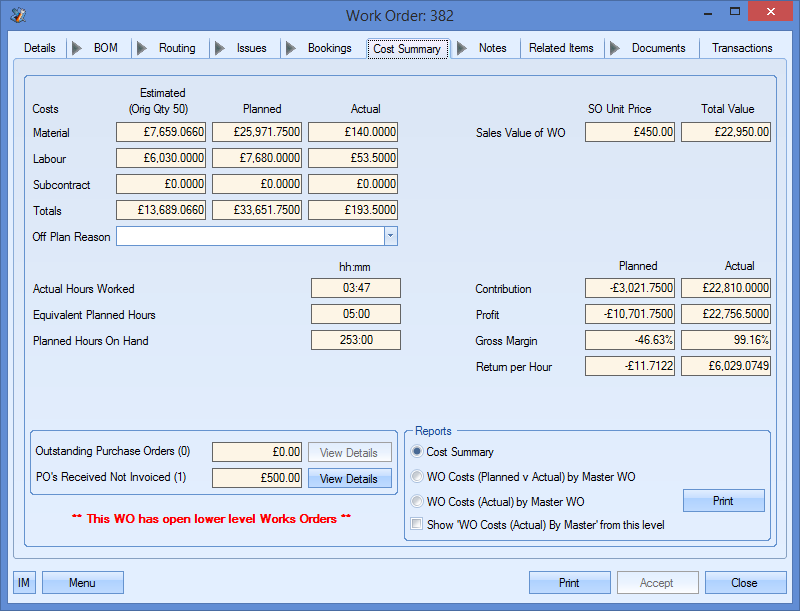Open the Transactions tab

coord(741,48)
